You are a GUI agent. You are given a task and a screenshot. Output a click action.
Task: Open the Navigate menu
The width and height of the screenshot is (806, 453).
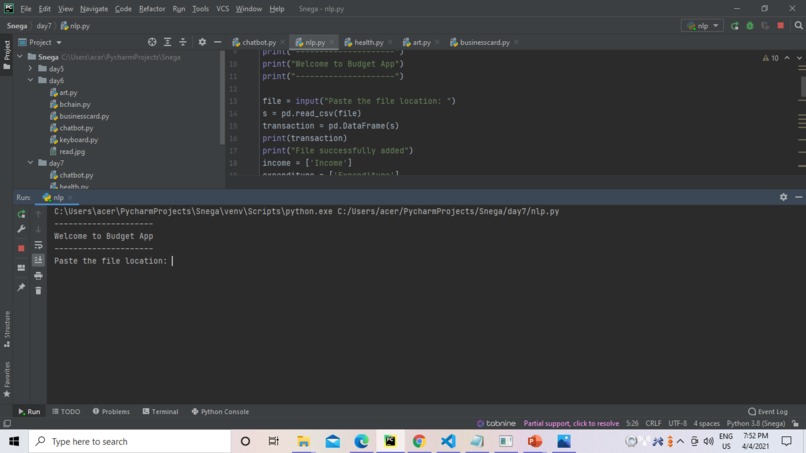(x=94, y=9)
